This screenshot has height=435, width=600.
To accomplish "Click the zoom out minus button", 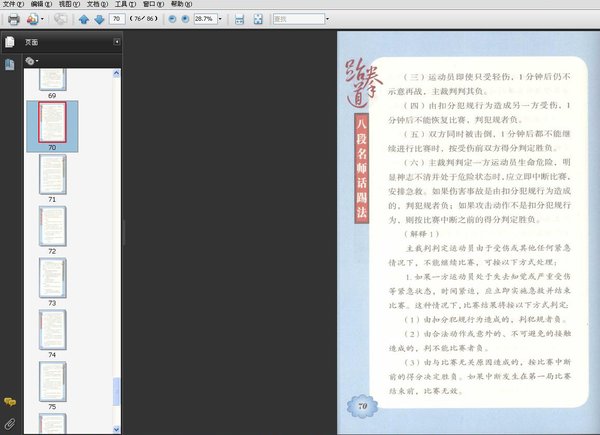I will pos(172,19).
